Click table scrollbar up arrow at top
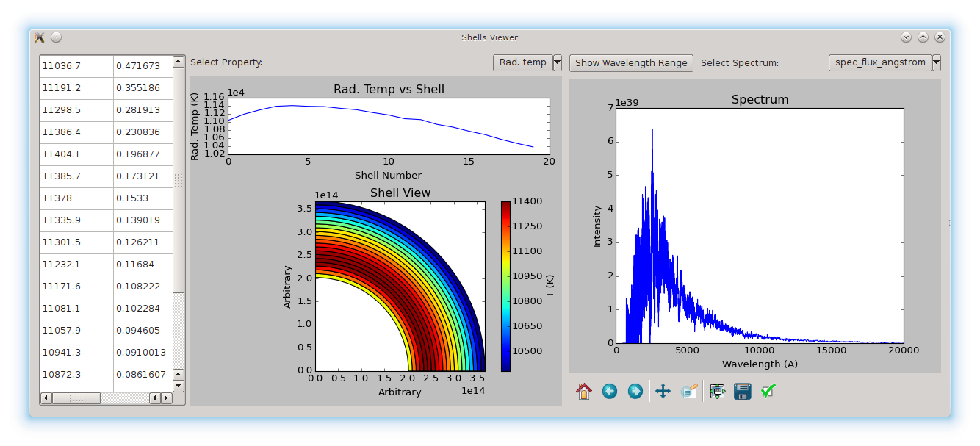Viewport: 980px width, 446px height. pos(179,62)
